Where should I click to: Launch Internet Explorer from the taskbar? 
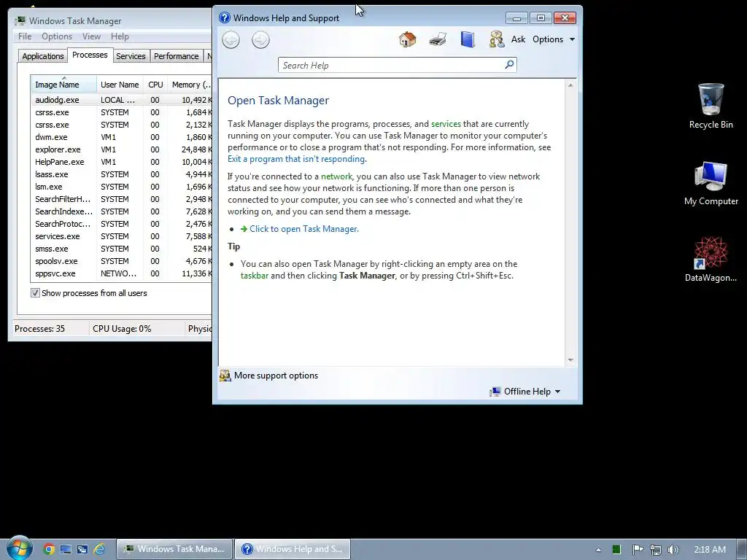(x=99, y=549)
